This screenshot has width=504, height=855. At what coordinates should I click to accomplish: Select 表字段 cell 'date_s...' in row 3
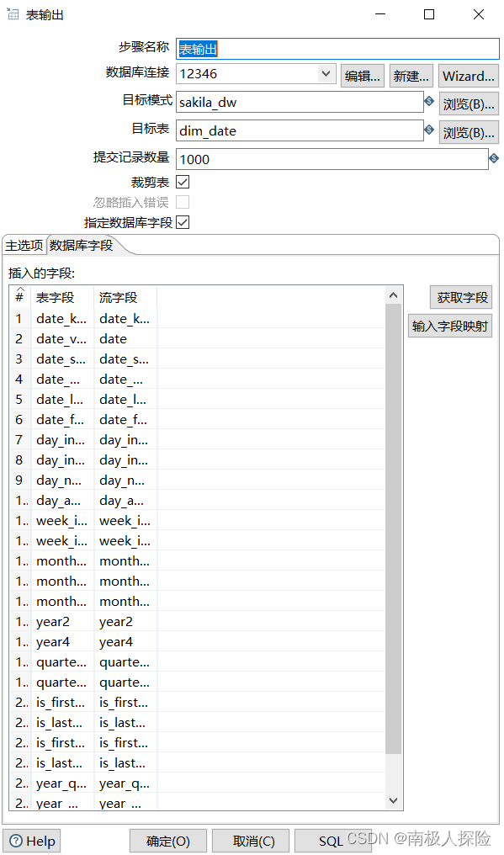63,358
